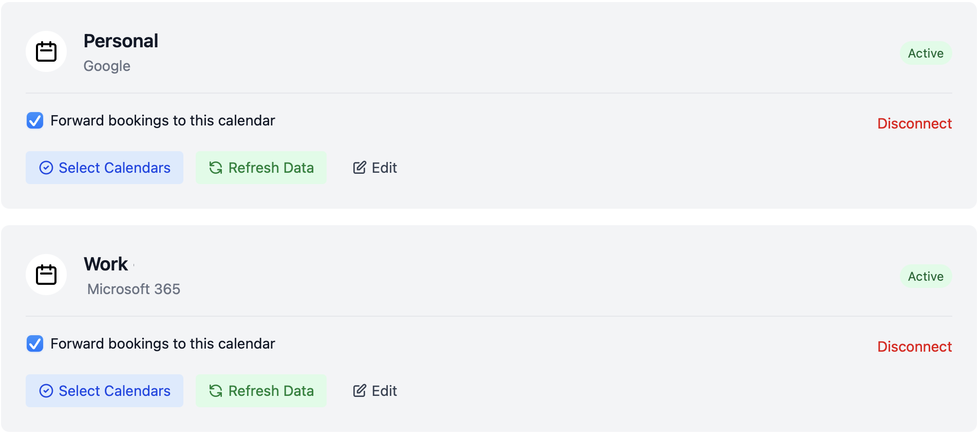Click the circle-check icon in Work's Select Calendars
The width and height of the screenshot is (980, 436).
click(x=46, y=391)
